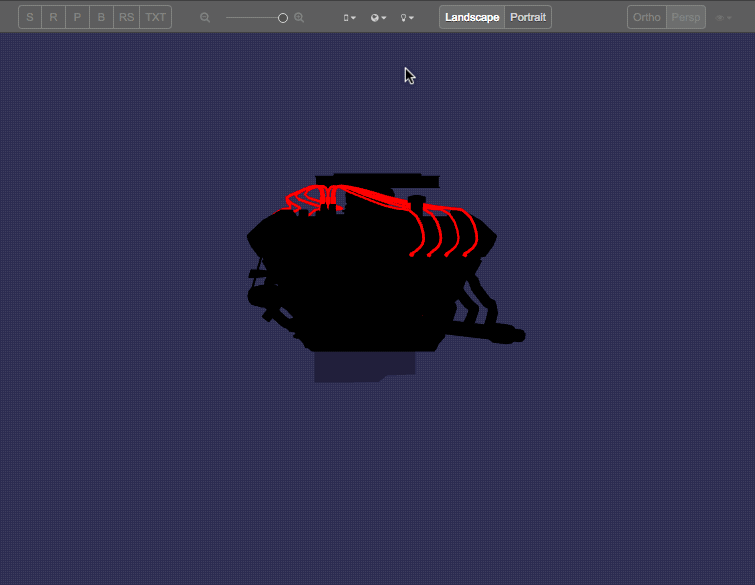Open the eye visibility dropdown
Screen dimensions: 755x585
[723, 18]
